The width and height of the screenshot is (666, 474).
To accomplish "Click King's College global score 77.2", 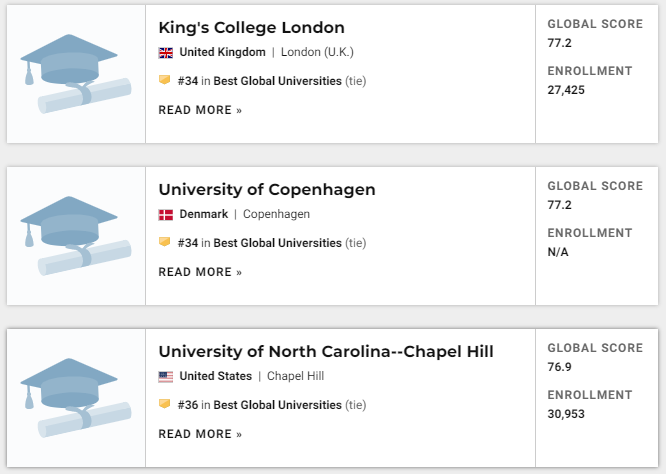I will coord(559,43).
